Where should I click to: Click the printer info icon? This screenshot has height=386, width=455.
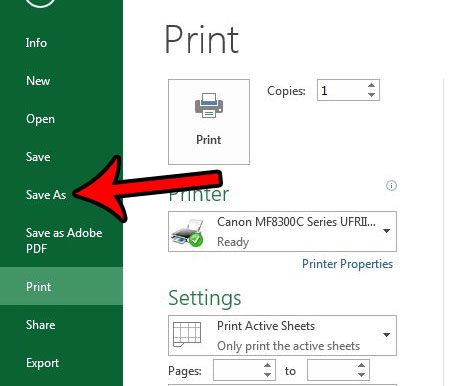pyautogui.click(x=391, y=185)
